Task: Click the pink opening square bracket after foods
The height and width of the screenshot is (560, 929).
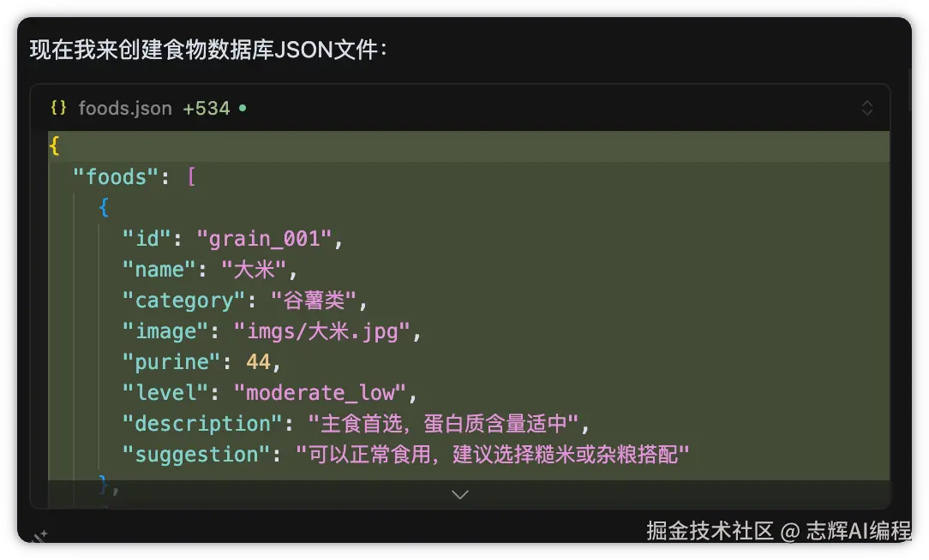Action: 191,177
